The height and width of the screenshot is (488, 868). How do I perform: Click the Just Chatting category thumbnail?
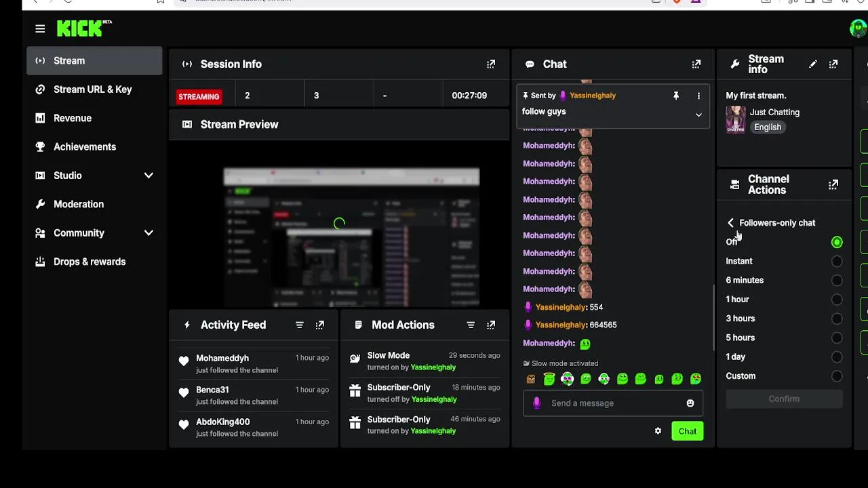(x=736, y=120)
